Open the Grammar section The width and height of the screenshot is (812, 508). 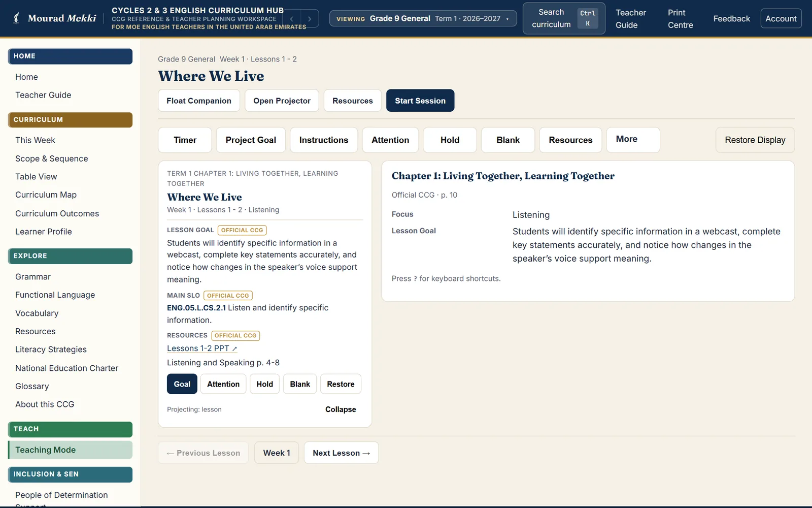(33, 277)
